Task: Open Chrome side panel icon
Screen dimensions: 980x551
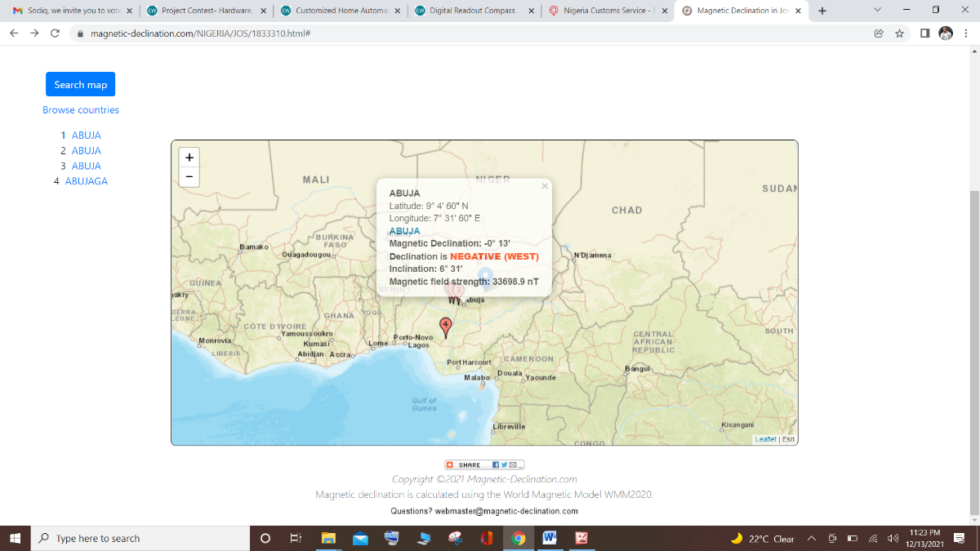Action: (924, 33)
